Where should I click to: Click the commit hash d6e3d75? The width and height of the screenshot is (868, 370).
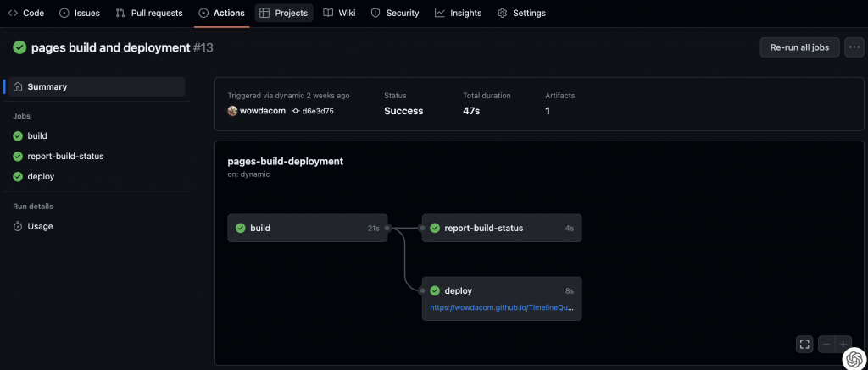[317, 111]
